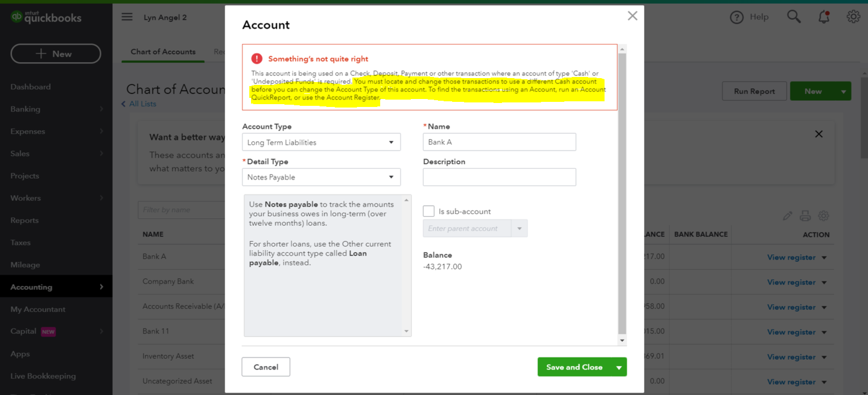Click the Bank A Name field
This screenshot has width=868, height=395.
coord(499,142)
